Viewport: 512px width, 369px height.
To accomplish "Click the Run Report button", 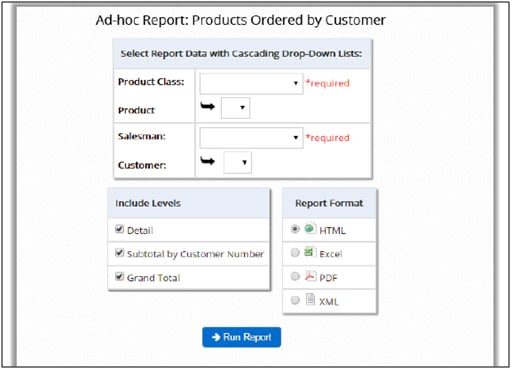I will (x=242, y=337).
